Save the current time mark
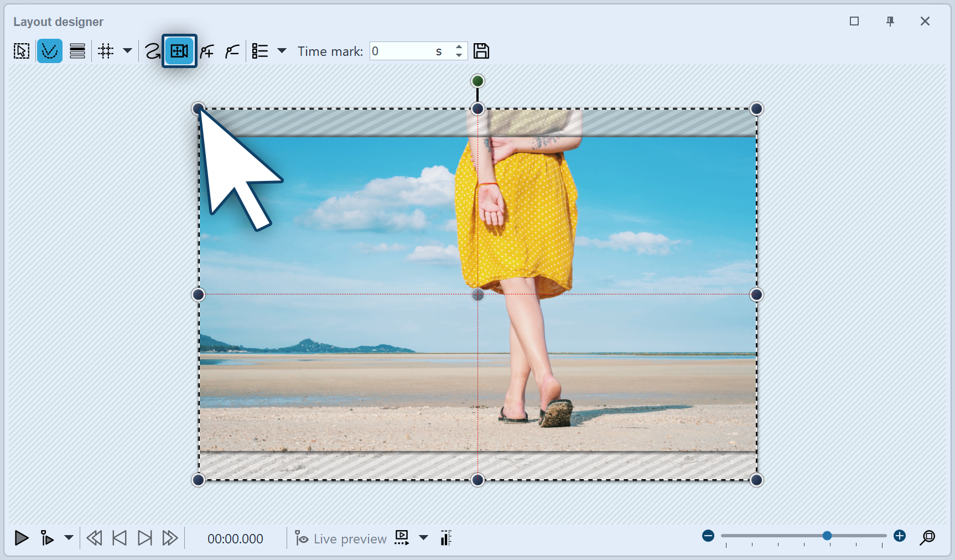 [x=481, y=51]
